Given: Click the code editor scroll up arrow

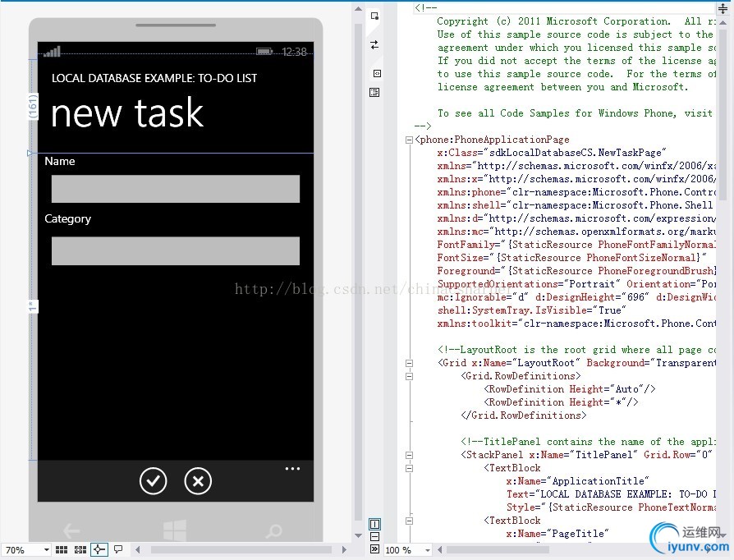Looking at the screenshot, I should pyautogui.click(x=723, y=22).
